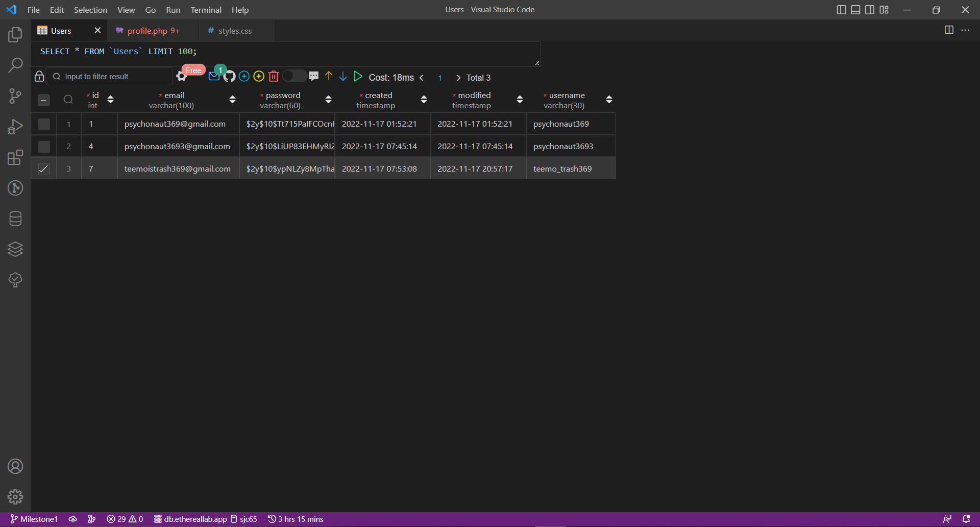This screenshot has height=527, width=980.
Task: Open result settings gear with Free badge
Action: pos(181,77)
